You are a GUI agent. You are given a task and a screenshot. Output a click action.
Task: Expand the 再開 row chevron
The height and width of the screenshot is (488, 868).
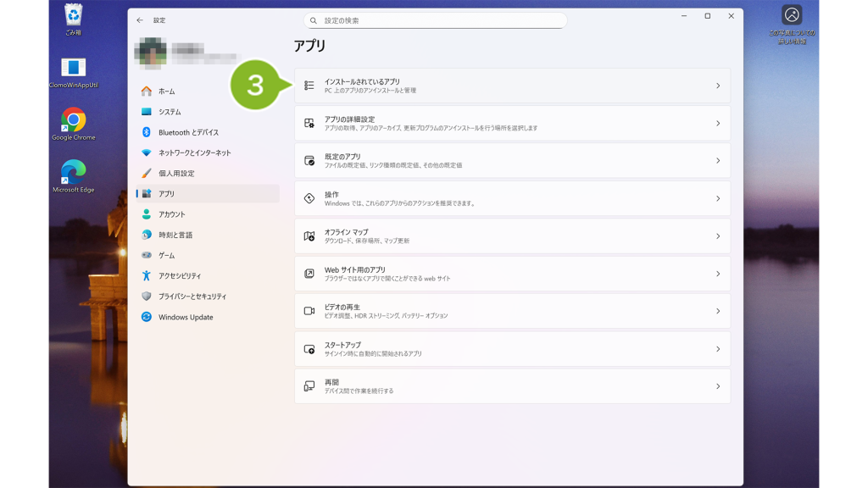[x=718, y=386]
